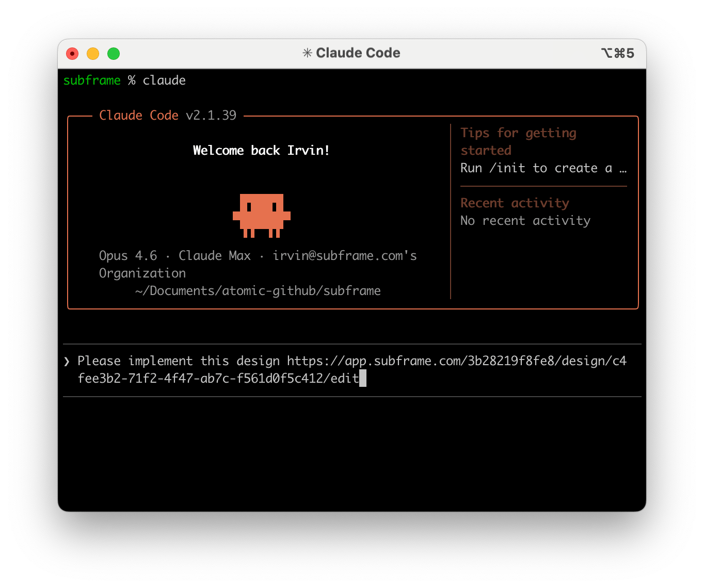Click the 'Recent activity' heading
This screenshot has width=704, height=588.
pyautogui.click(x=515, y=203)
